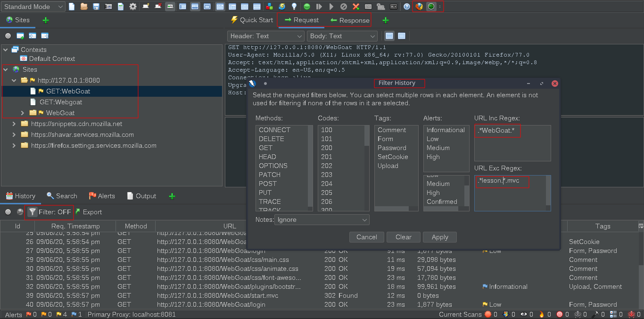Open Session Properties from the toolbar

click(121, 7)
